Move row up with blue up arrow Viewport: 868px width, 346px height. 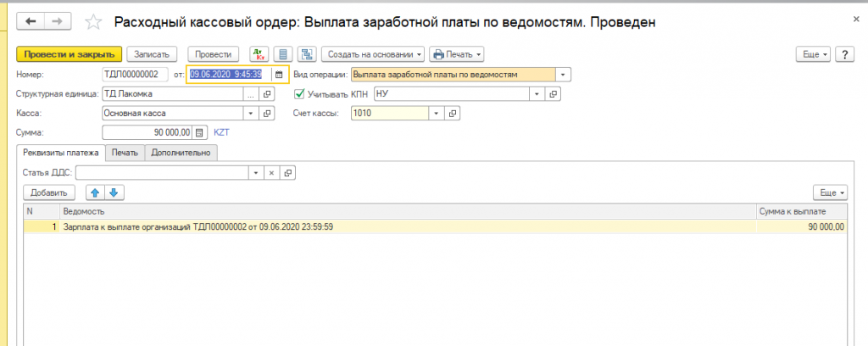coord(96,193)
